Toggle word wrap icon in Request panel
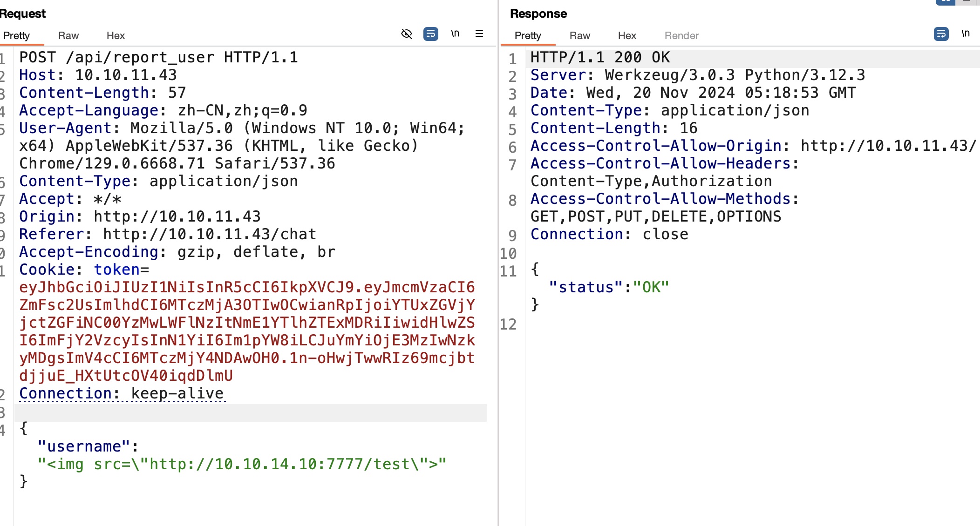The height and width of the screenshot is (526, 980). click(x=430, y=34)
